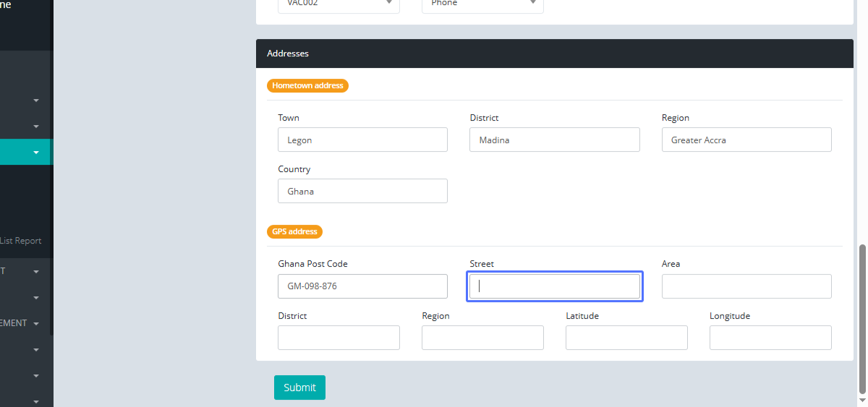Screen dimensions: 868x407
Task: Click the empty GPS District field
Action: tap(339, 338)
